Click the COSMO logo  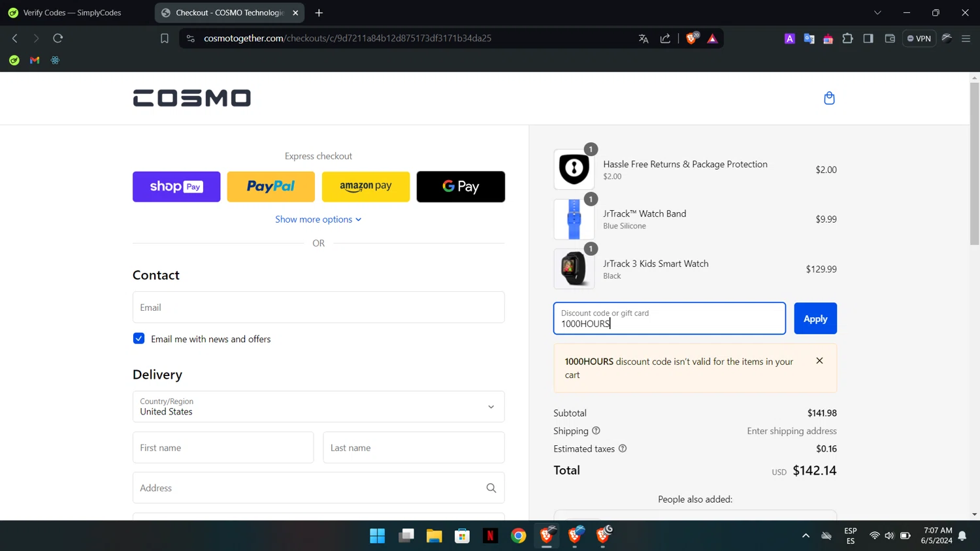point(191,98)
